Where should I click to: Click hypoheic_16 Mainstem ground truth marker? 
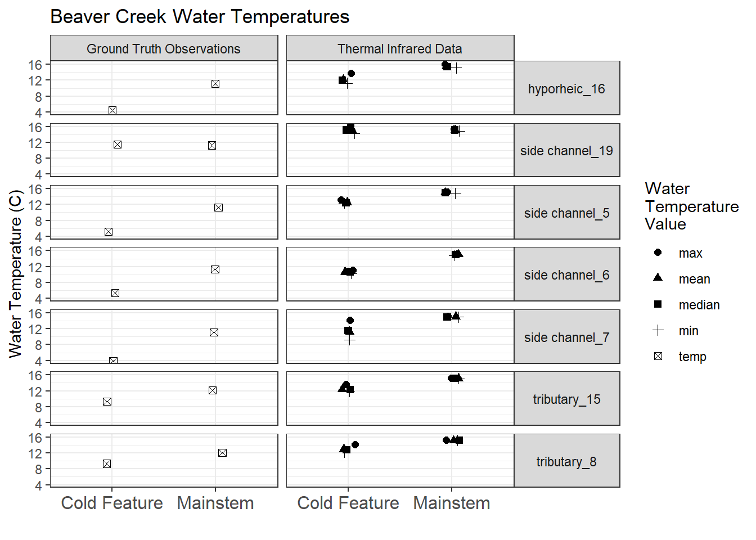pos(215,84)
